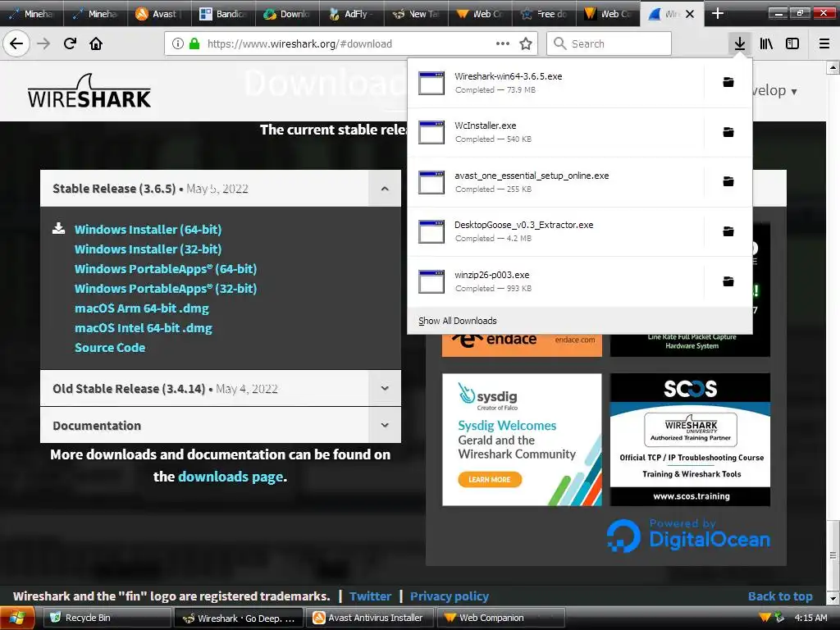This screenshot has width=840, height=630.
Task: Click scrollbar up arrow
Action: (833, 67)
